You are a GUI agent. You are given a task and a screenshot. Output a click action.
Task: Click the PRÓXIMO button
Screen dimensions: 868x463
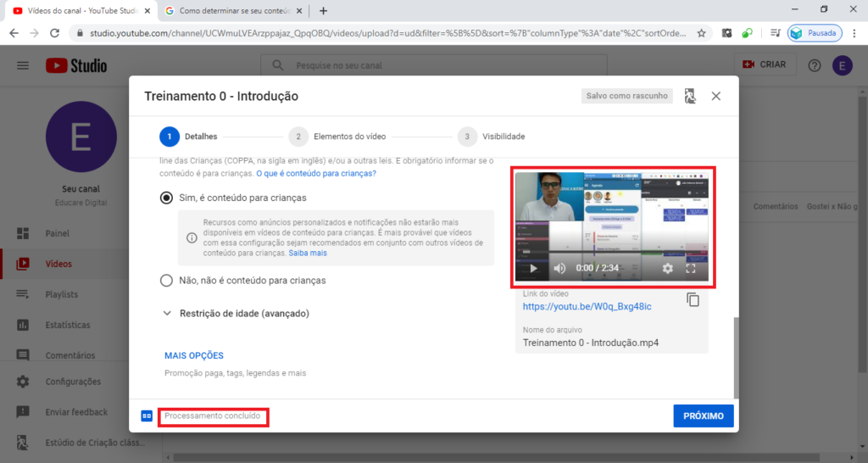tap(703, 416)
